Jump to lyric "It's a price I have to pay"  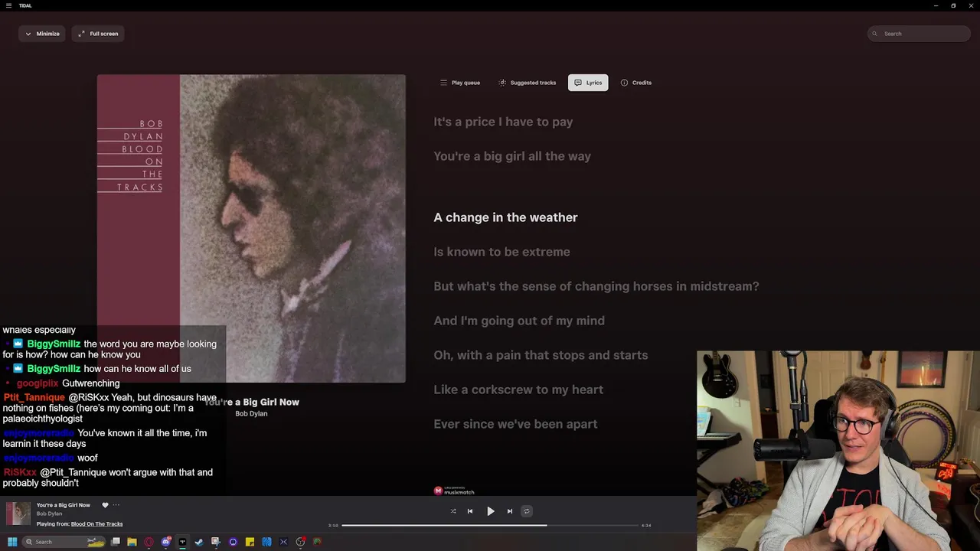[503, 122]
